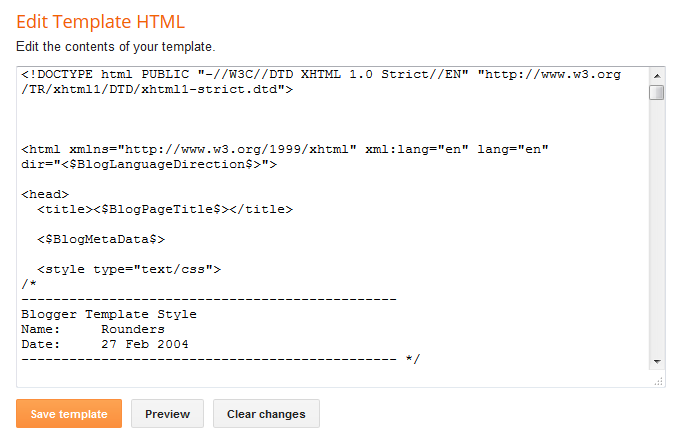Discard edits with Clear changes
This screenshot has height=435, width=677.
[266, 413]
